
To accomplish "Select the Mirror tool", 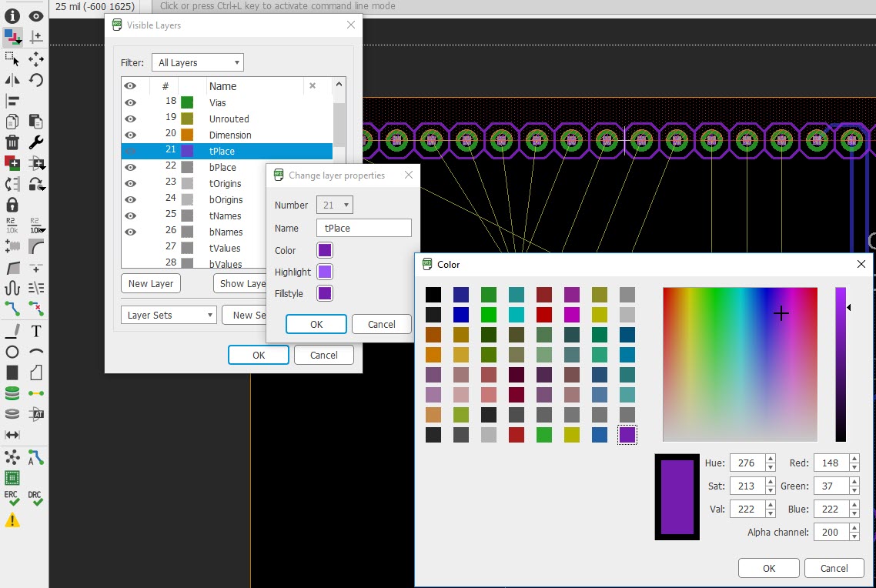I will coord(12,80).
